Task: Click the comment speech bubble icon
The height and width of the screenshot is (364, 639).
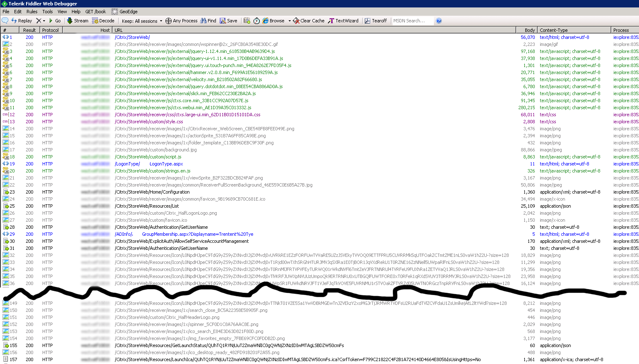Action: tap(5, 21)
